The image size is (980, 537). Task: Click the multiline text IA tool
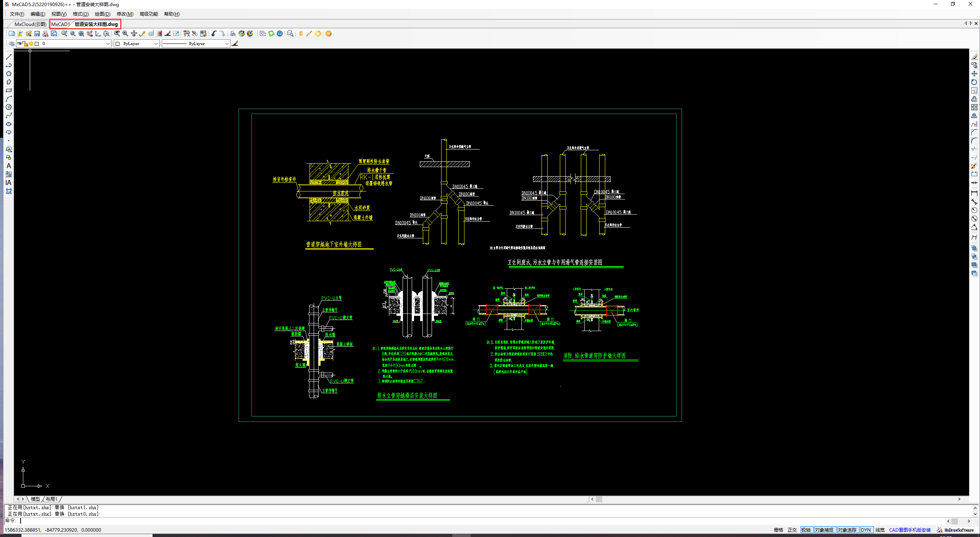click(x=9, y=183)
